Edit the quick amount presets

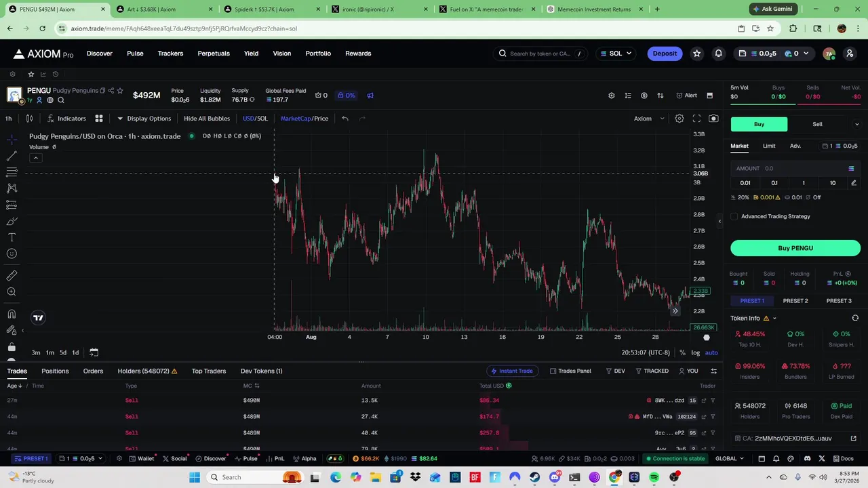pyautogui.click(x=854, y=183)
